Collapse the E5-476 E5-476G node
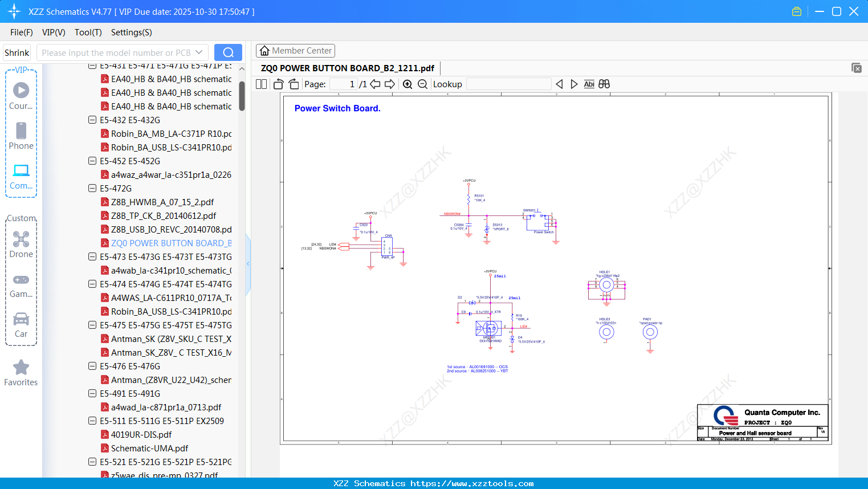The height and width of the screenshot is (489, 868). (x=92, y=366)
